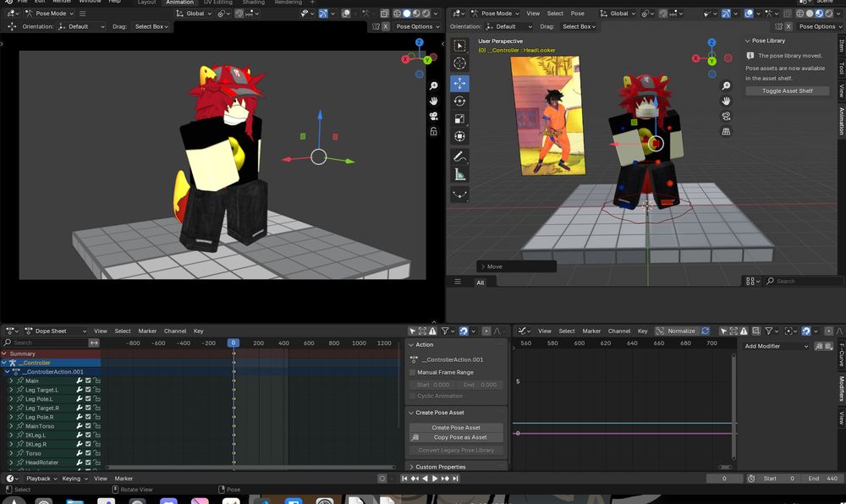The width and height of the screenshot is (846, 504).
Task: Toggle X mirror in right viewport header
Action: (788, 26)
